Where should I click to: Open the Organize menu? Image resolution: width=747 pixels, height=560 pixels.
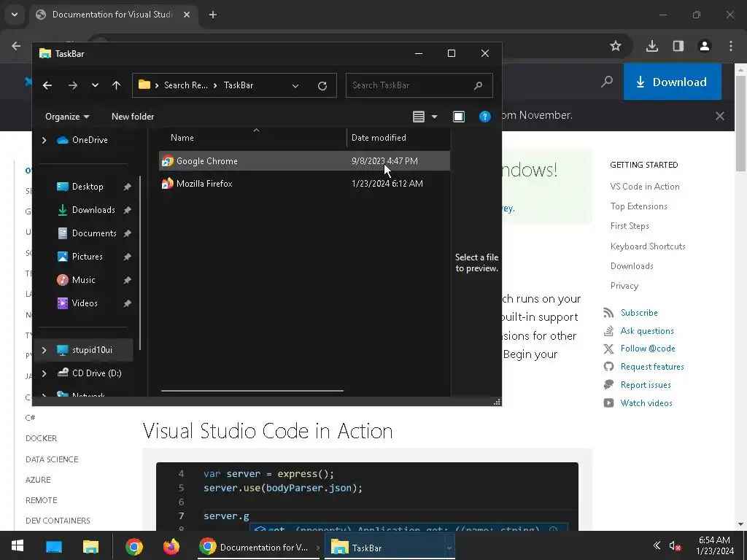point(67,117)
